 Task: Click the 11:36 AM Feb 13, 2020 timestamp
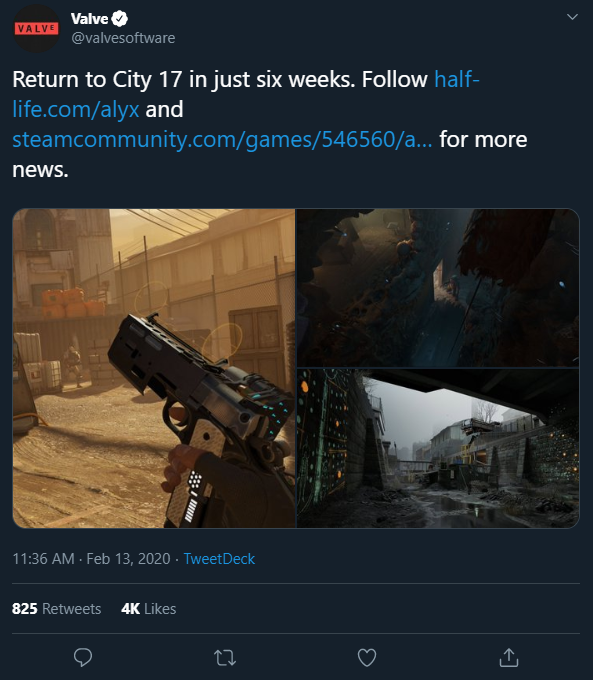[x=91, y=559]
